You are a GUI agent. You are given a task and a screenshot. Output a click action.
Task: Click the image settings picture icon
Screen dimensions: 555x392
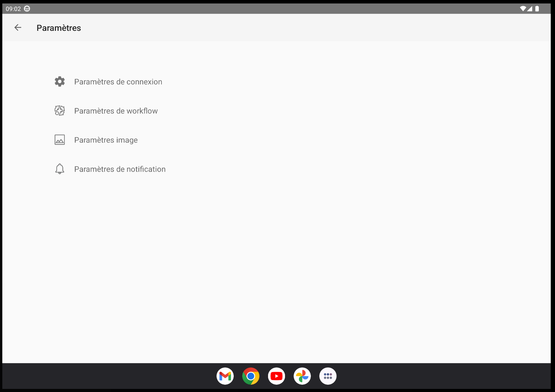60,140
